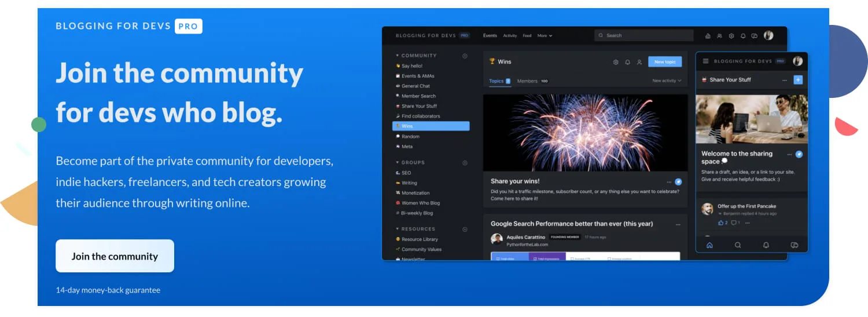The image size is (868, 317).
Task: Open Feed in the top navigation
Action: 527,36
